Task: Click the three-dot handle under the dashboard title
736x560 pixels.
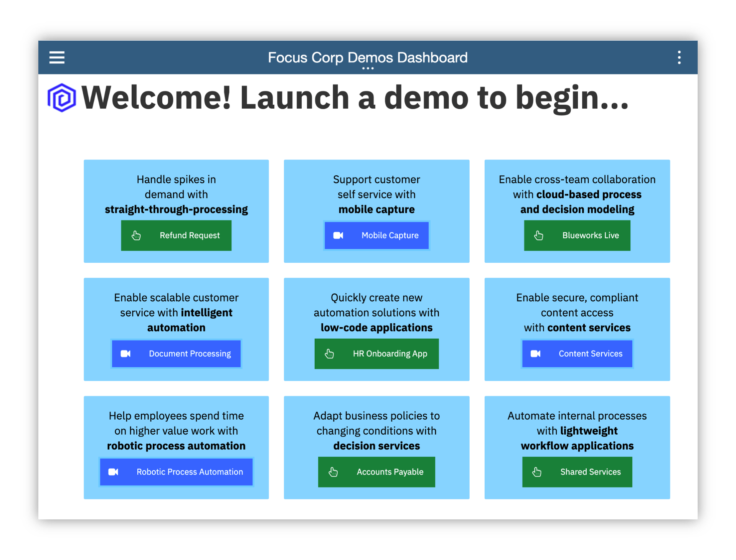Action: pyautogui.click(x=368, y=68)
